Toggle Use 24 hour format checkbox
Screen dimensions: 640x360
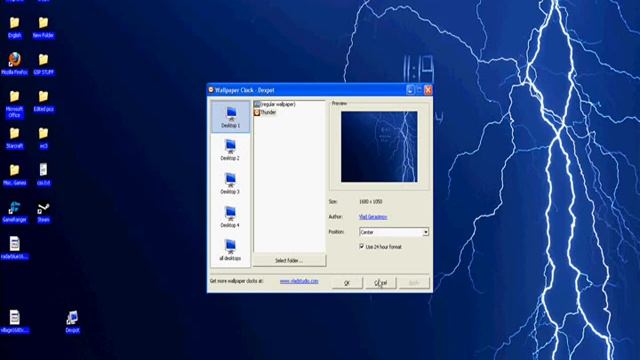(x=362, y=247)
